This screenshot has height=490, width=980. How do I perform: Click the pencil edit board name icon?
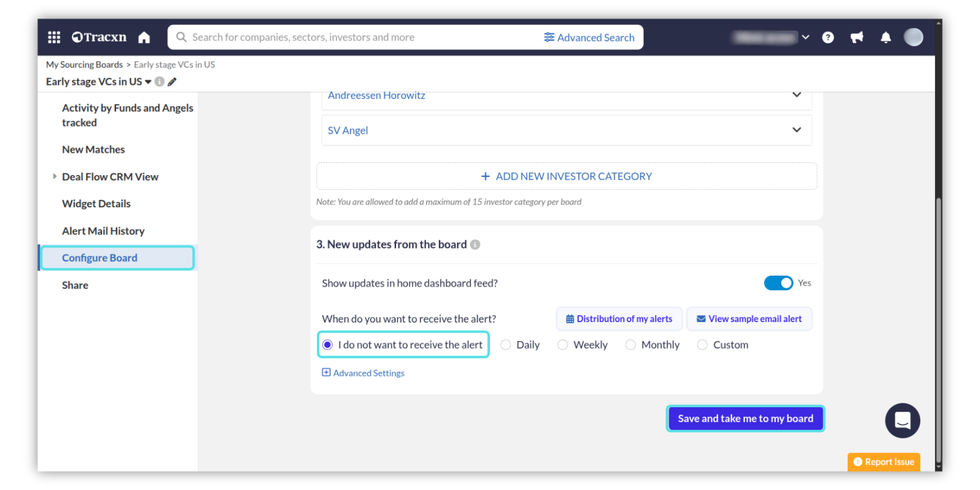point(173,82)
